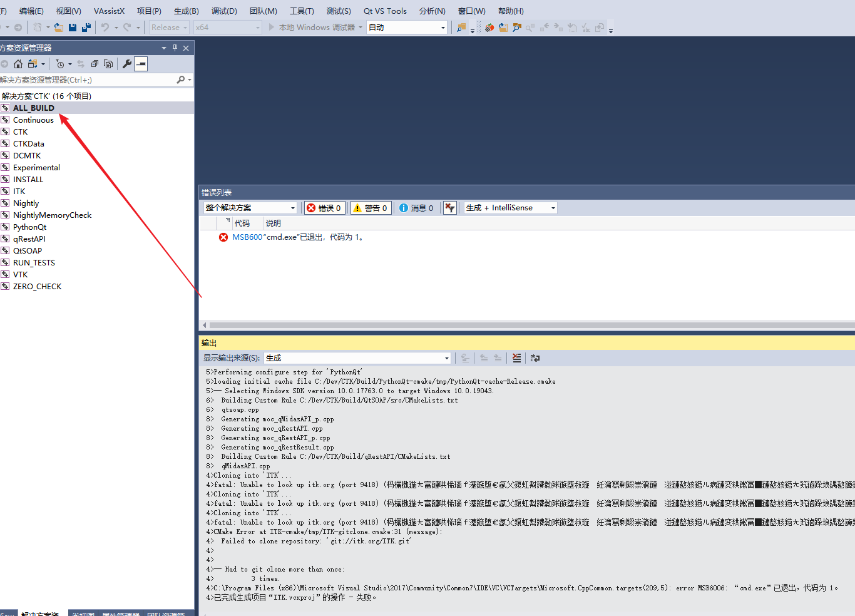Expand the Undo history dropdown arrow
This screenshot has width=855, height=616.
pyautogui.click(x=116, y=28)
